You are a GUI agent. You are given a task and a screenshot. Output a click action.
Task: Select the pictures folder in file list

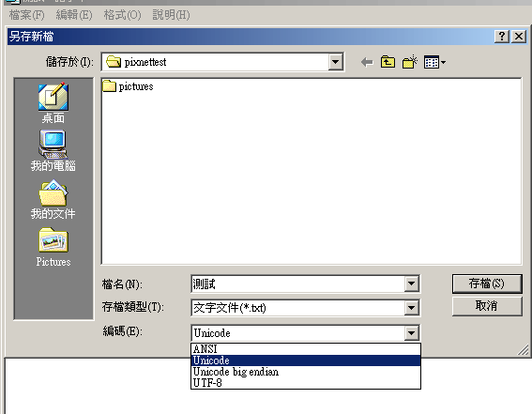click(129, 86)
